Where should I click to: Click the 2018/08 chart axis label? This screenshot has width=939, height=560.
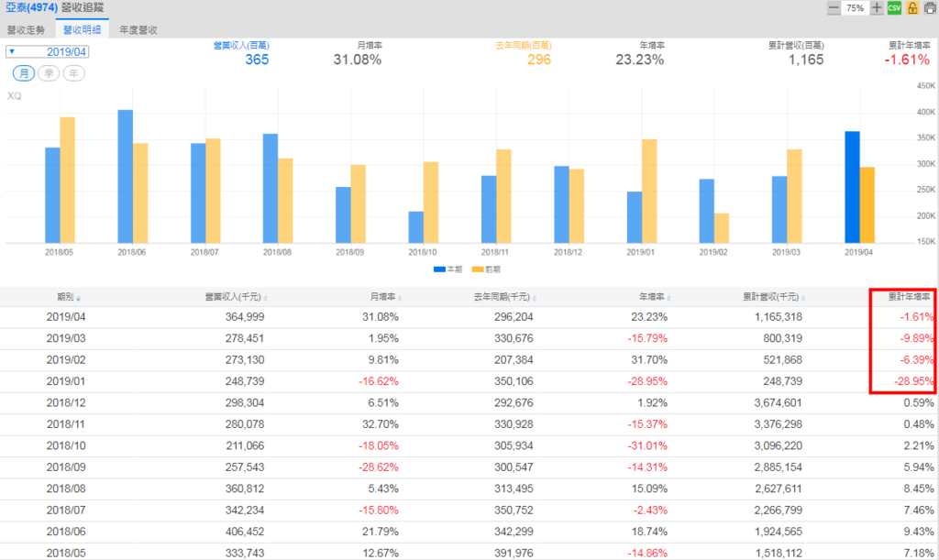pyautogui.click(x=277, y=252)
